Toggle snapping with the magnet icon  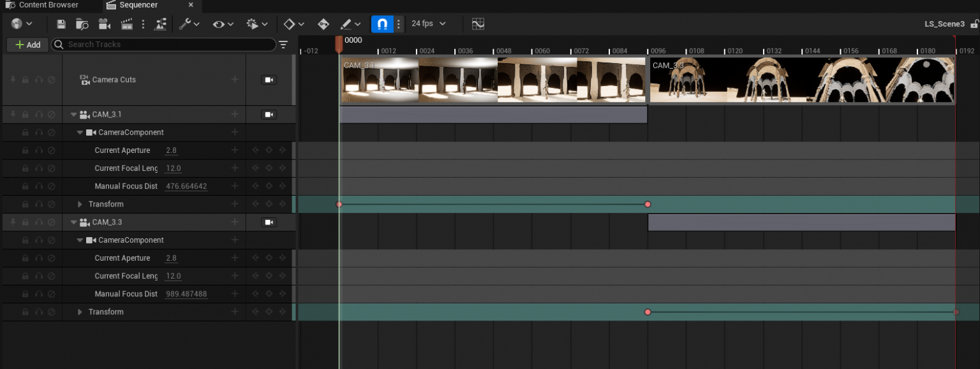point(382,24)
